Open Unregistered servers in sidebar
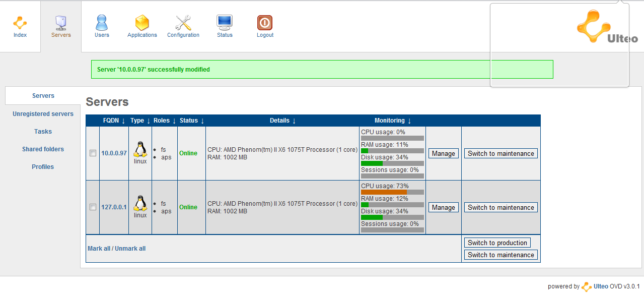 (x=43, y=114)
